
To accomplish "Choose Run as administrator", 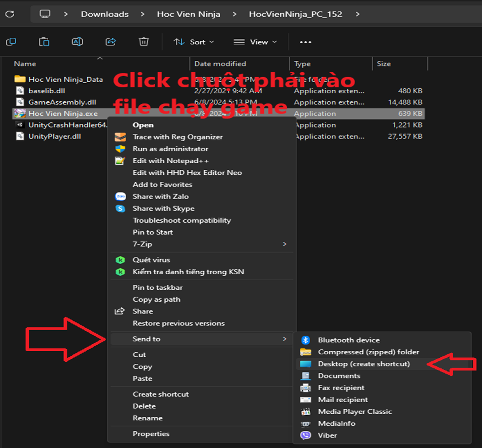I will click(170, 149).
